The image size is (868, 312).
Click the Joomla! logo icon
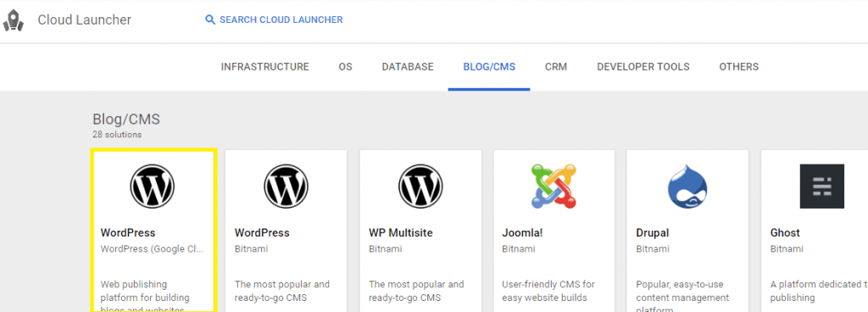tap(554, 186)
